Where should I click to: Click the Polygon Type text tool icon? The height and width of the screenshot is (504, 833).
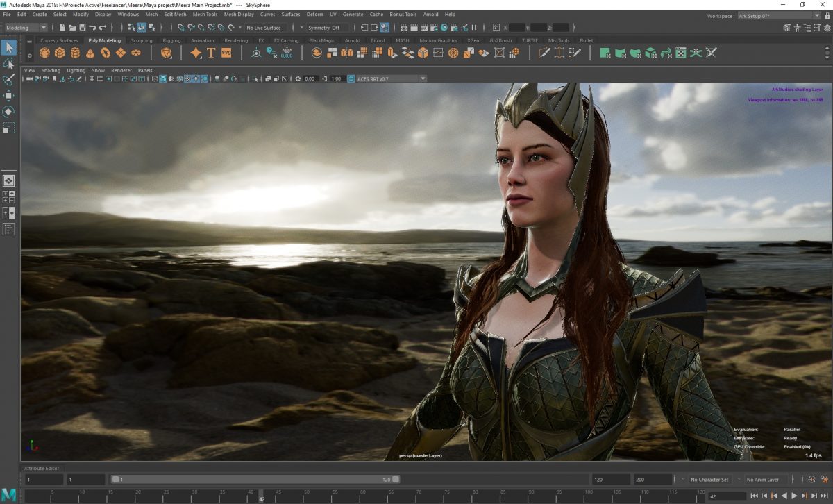coord(211,53)
